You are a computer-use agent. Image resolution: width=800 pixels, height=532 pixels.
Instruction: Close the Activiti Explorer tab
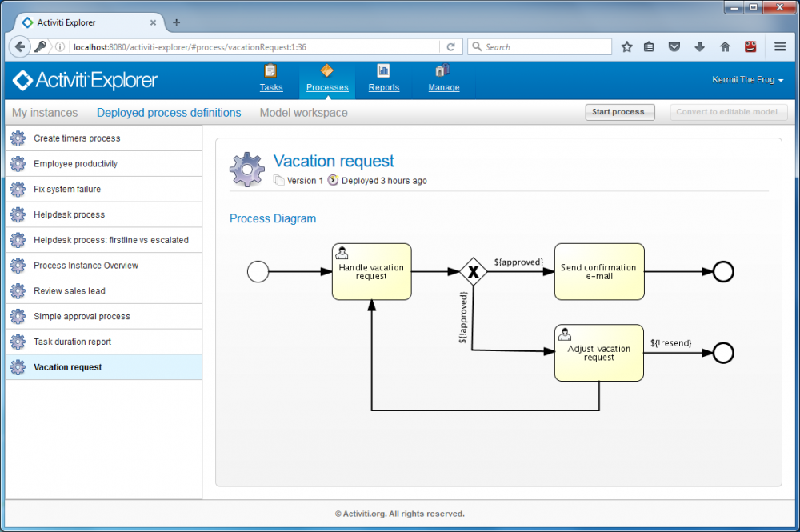153,22
